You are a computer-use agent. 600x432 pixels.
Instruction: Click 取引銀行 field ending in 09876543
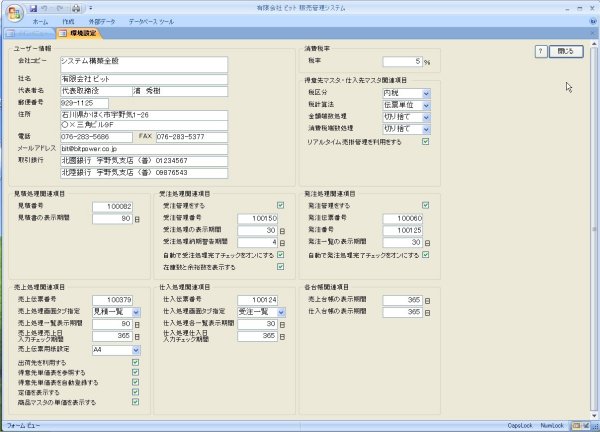(x=144, y=173)
